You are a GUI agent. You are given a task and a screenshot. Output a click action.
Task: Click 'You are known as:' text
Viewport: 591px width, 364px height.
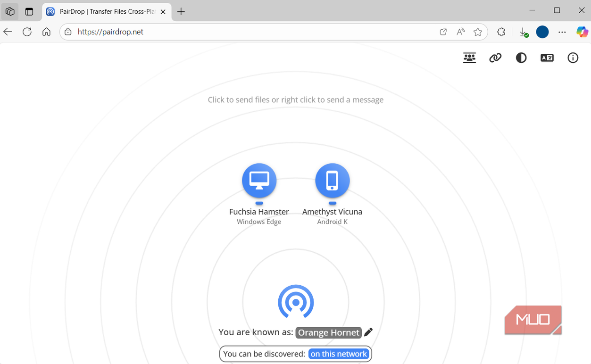tap(256, 332)
